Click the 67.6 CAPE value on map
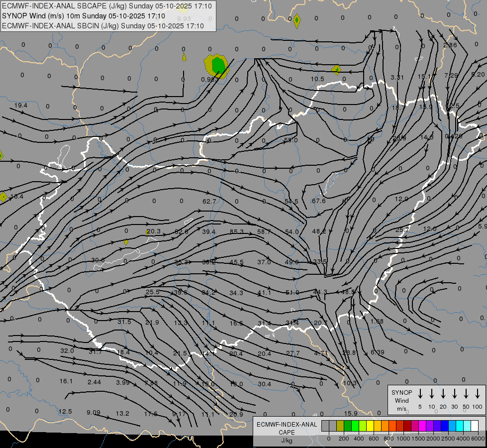Viewport: 487px width, 448px height. tap(319, 201)
